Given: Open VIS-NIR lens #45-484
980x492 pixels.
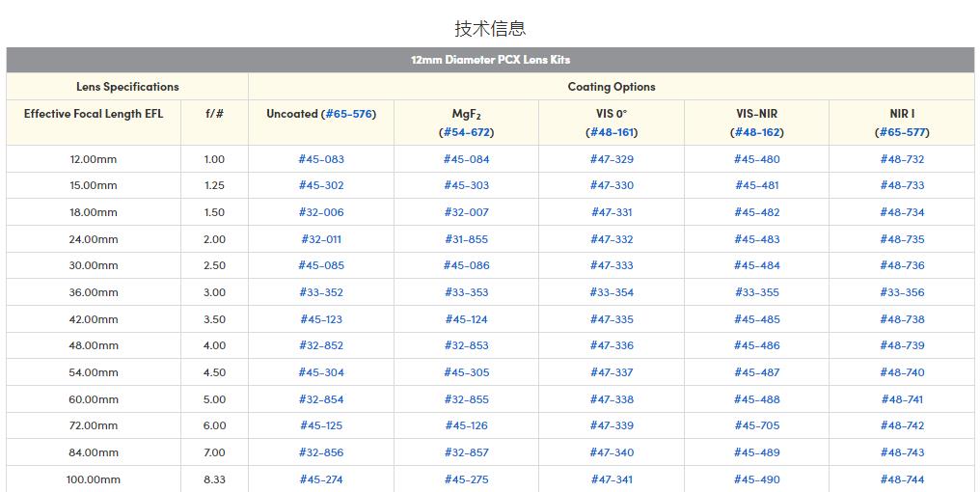Looking at the screenshot, I should (757, 265).
